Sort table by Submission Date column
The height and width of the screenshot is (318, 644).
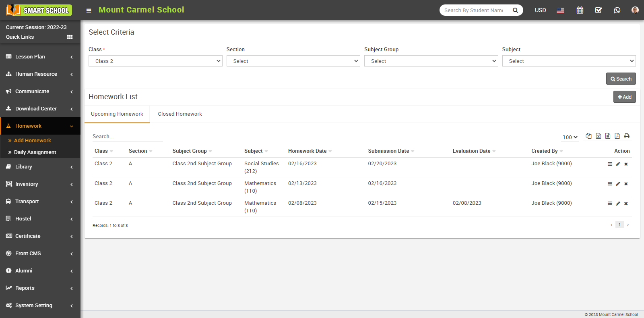point(388,151)
